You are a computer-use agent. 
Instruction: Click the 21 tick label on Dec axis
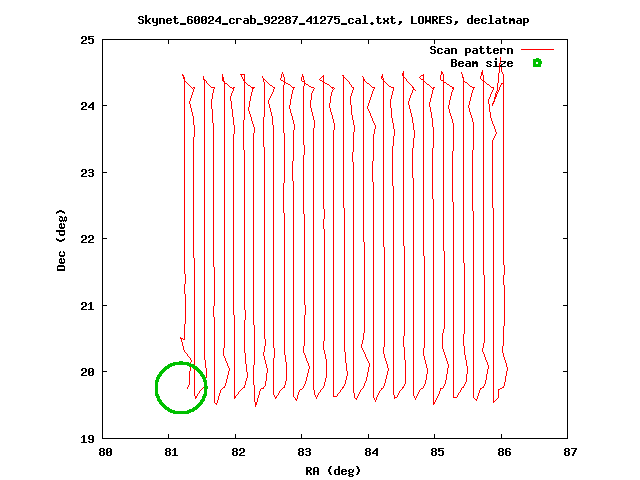point(87,306)
